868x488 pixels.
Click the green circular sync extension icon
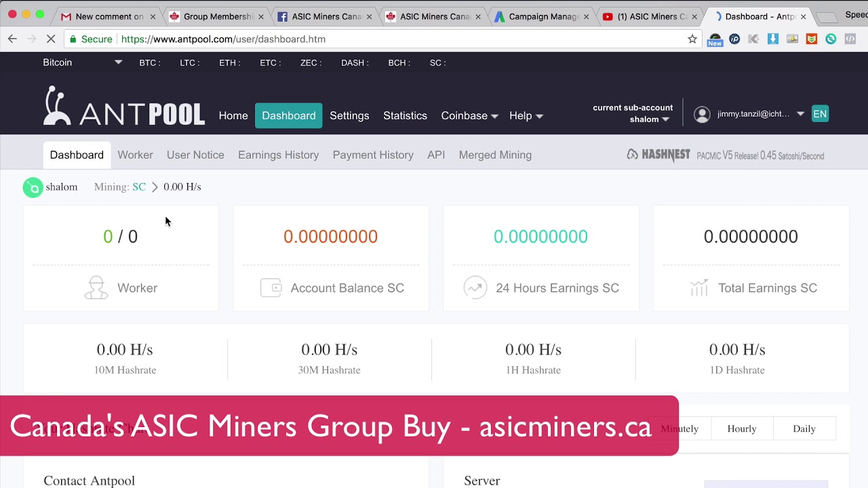(x=831, y=39)
